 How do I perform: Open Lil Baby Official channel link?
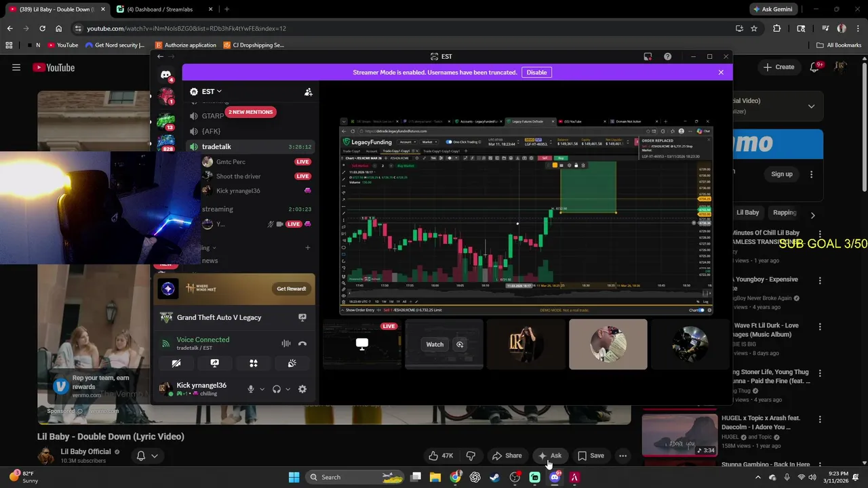85,451
